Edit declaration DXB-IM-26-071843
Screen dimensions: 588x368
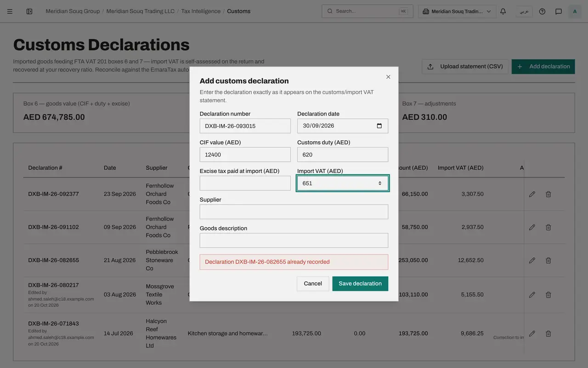(x=532, y=333)
